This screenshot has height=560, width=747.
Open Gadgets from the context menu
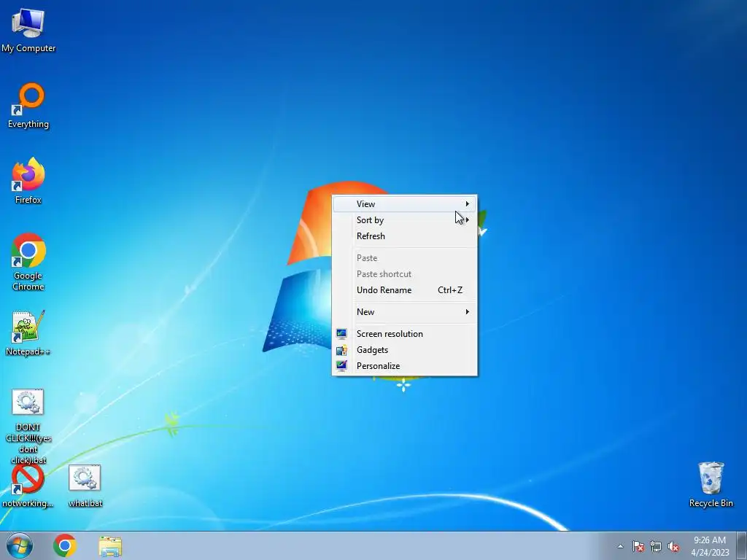(x=404, y=350)
